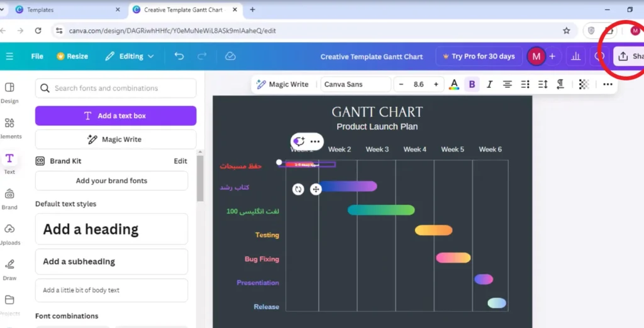Click Try Pro for 30 days
Viewport: 644px width, 328px height.
coord(479,57)
